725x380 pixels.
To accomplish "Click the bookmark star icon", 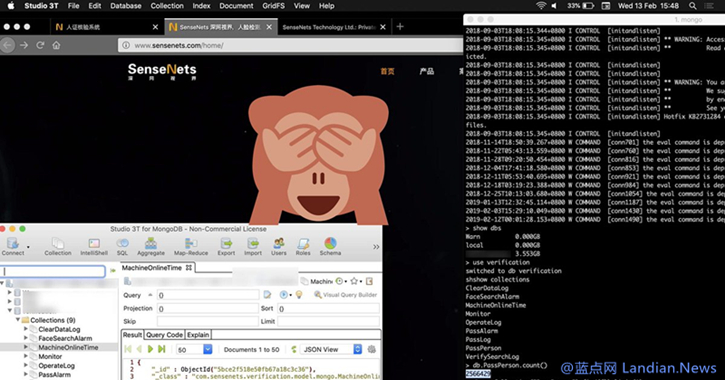I will [354, 281].
